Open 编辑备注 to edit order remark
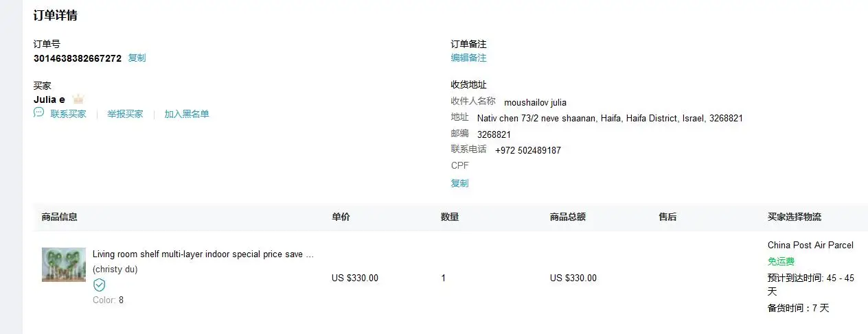This screenshot has height=334, width=868. 468,58
